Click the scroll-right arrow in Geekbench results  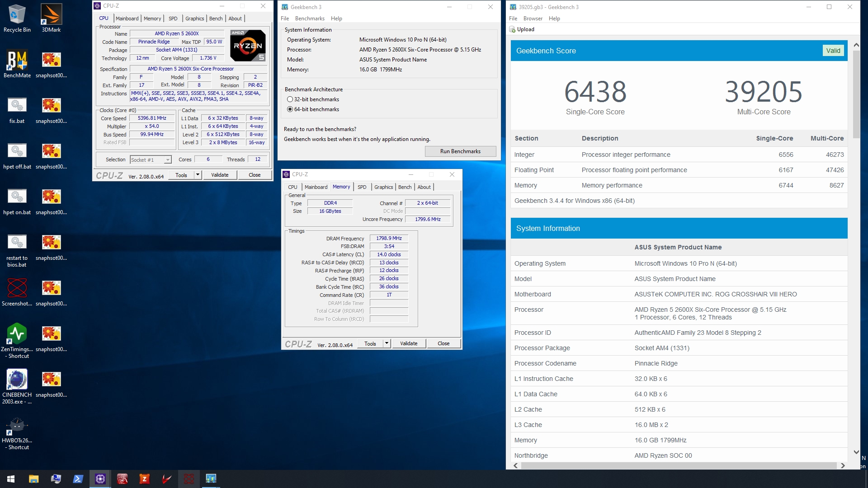click(x=843, y=465)
